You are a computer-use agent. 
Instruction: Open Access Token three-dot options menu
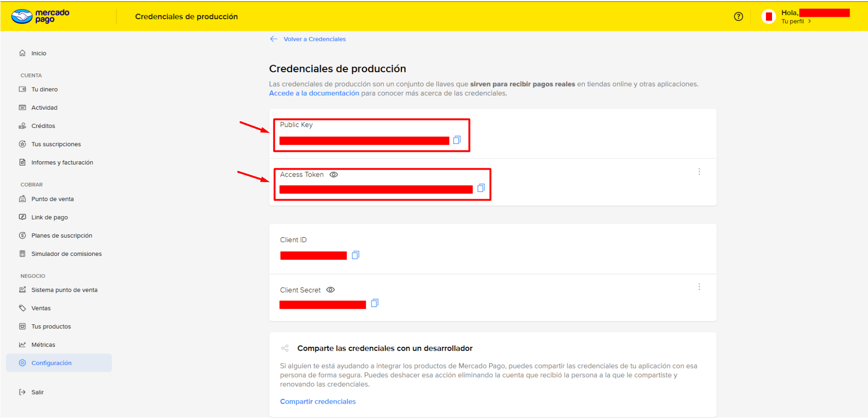click(699, 172)
